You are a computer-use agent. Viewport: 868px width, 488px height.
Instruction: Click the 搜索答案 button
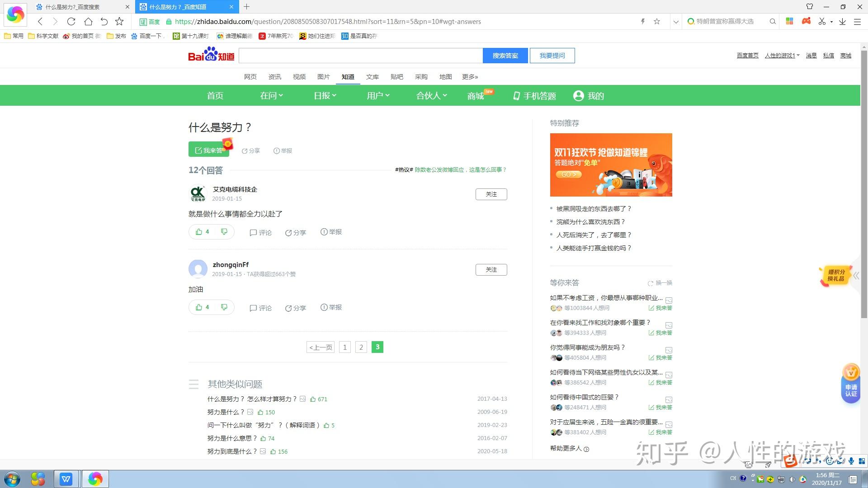505,56
